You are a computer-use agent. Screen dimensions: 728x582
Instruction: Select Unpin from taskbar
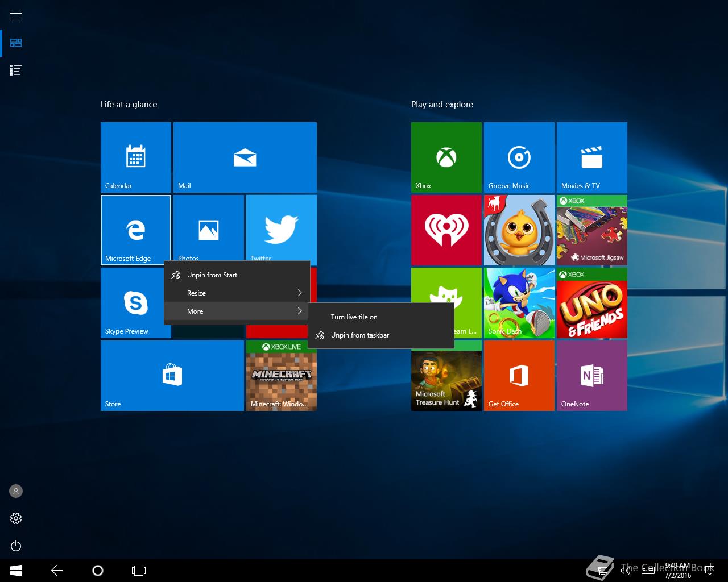(359, 335)
